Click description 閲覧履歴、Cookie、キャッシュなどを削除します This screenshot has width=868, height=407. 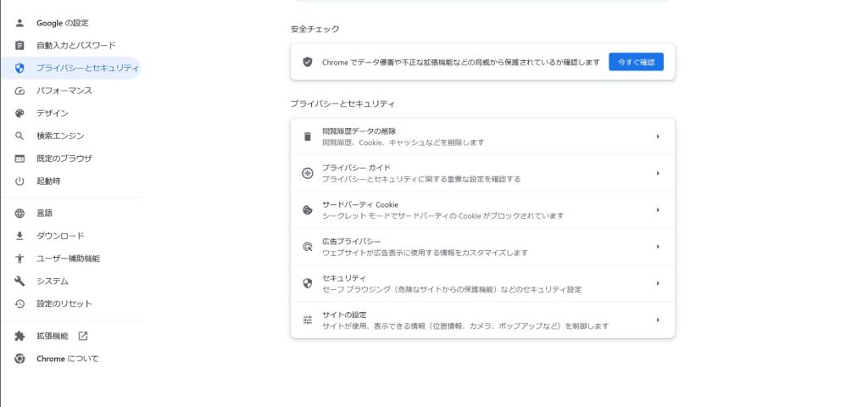(403, 142)
